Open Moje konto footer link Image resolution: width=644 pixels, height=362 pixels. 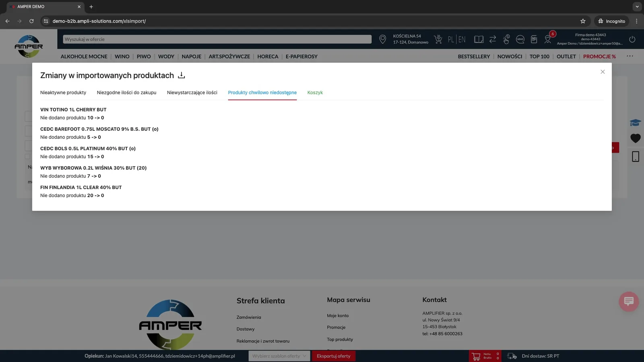point(338,316)
